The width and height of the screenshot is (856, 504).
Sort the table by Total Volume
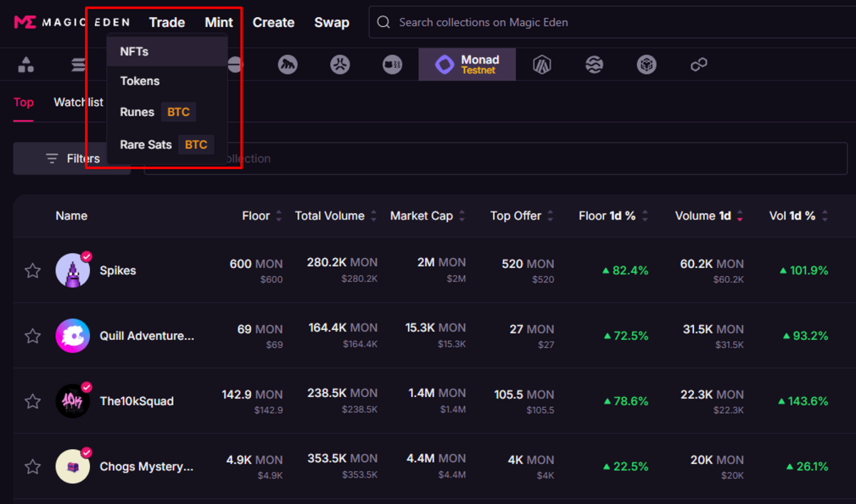coord(336,216)
